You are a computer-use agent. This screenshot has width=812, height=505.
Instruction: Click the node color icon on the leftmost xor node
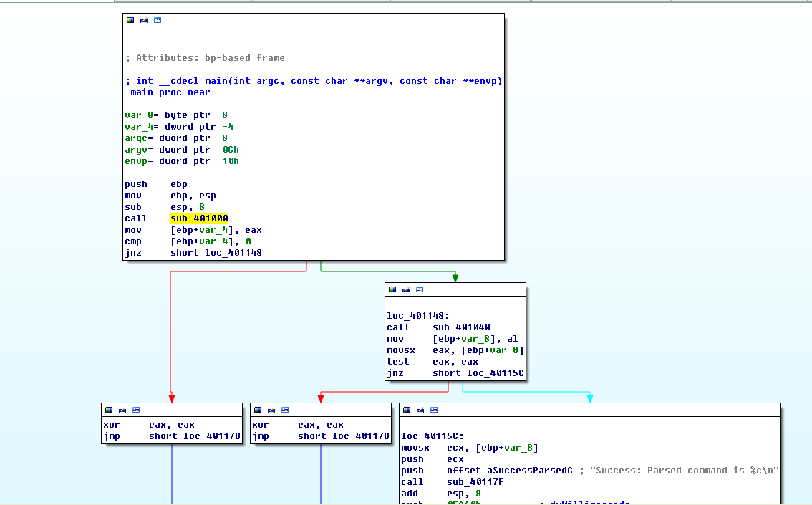tap(109, 410)
